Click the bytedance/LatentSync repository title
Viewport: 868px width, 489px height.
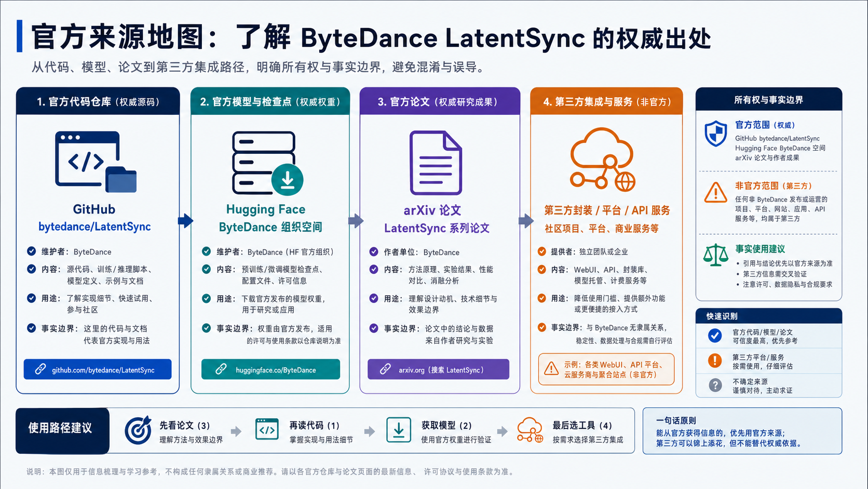point(94,227)
